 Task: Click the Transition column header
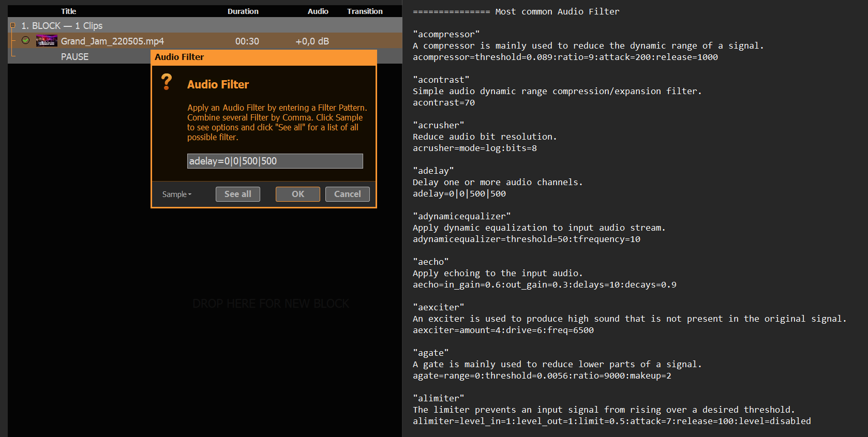(365, 11)
